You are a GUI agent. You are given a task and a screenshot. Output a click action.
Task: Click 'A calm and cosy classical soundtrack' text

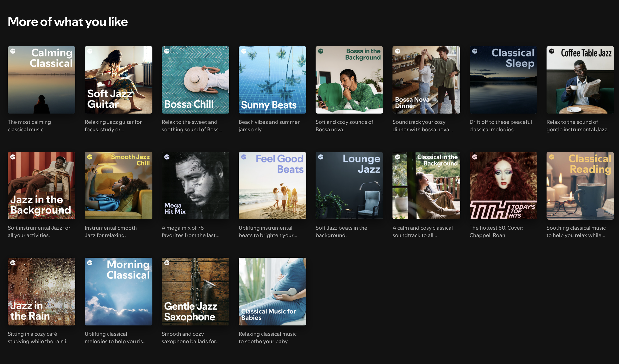tap(423, 232)
